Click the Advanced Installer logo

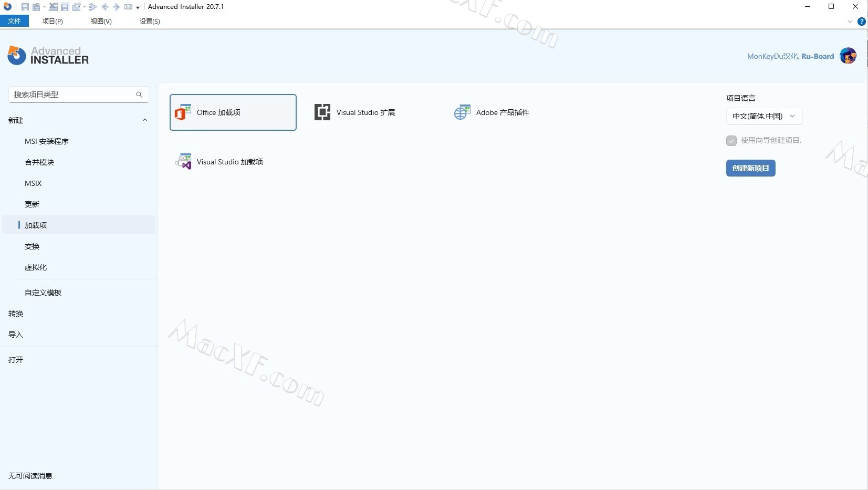coord(48,55)
